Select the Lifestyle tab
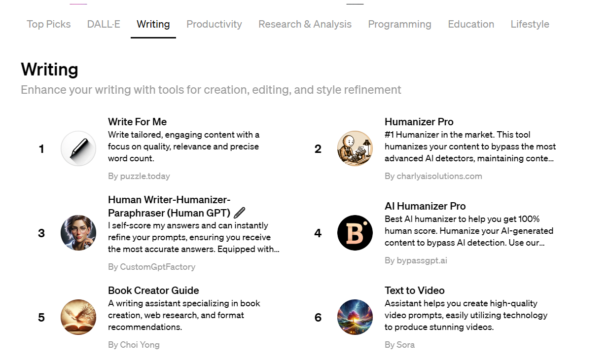The width and height of the screenshot is (609, 364). (x=530, y=24)
